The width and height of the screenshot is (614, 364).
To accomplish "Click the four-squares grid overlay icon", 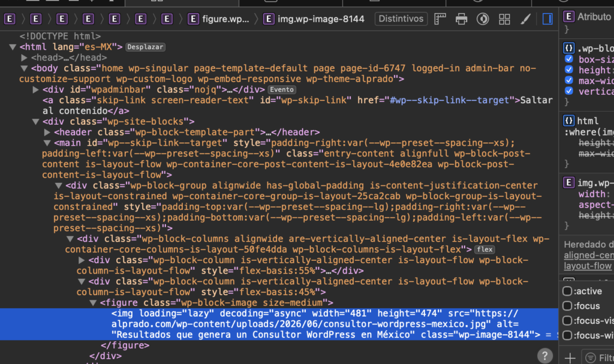I will click(504, 19).
